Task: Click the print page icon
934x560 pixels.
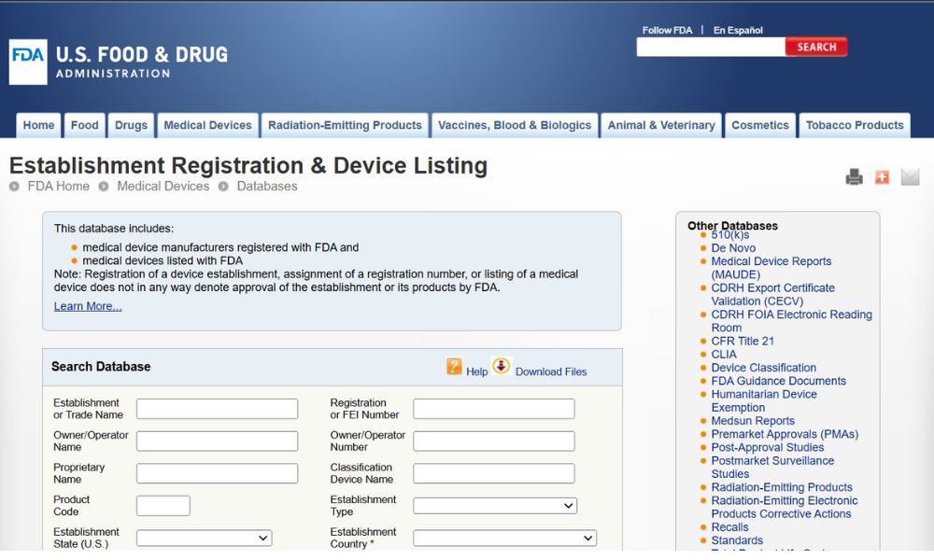Action: pos(855,176)
